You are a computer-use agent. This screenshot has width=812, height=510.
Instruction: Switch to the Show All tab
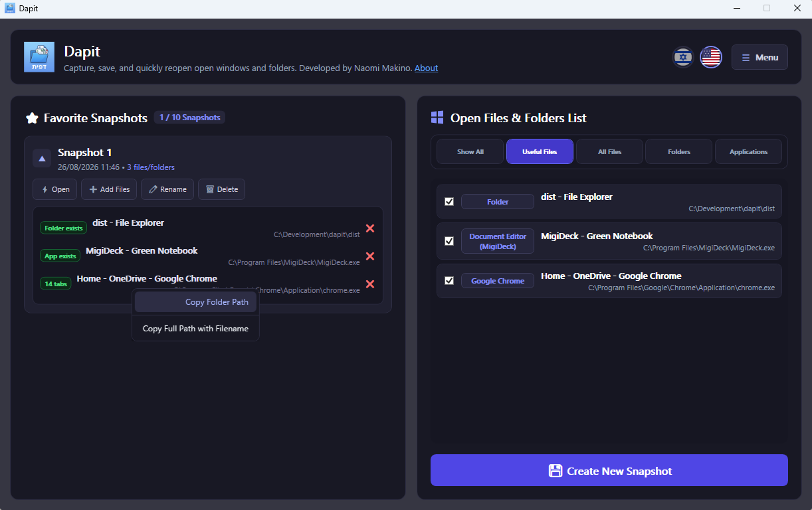[x=470, y=151]
